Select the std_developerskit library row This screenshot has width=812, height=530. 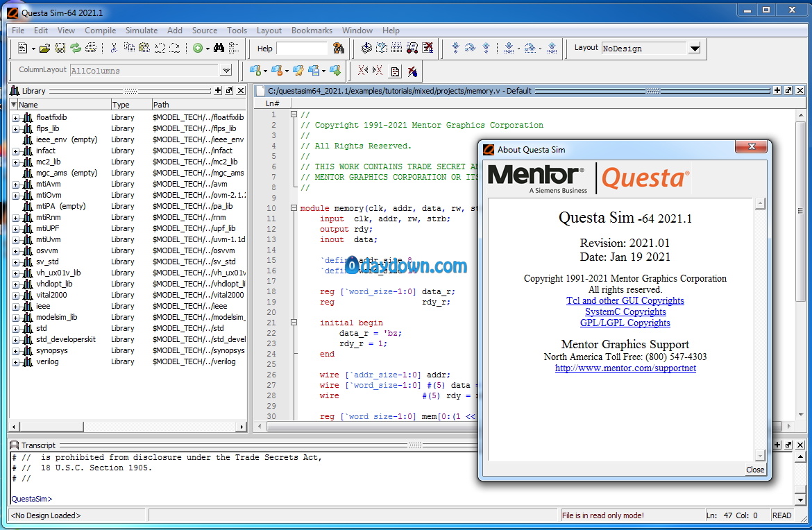[128, 339]
